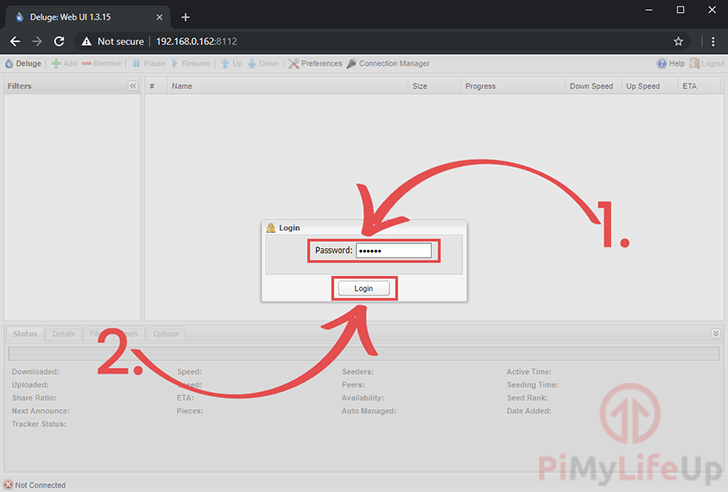
Task: Switch to the Options tab
Action: [166, 334]
